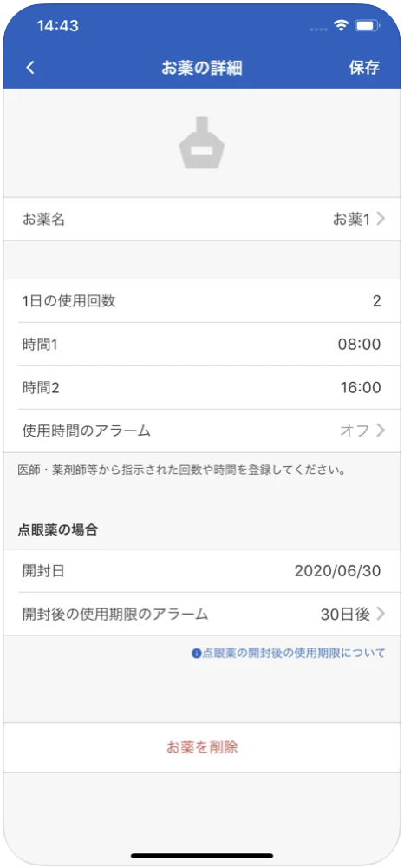Edit the 時間2 value 16:00
Viewport: 404px width, 868px height.
[359, 387]
